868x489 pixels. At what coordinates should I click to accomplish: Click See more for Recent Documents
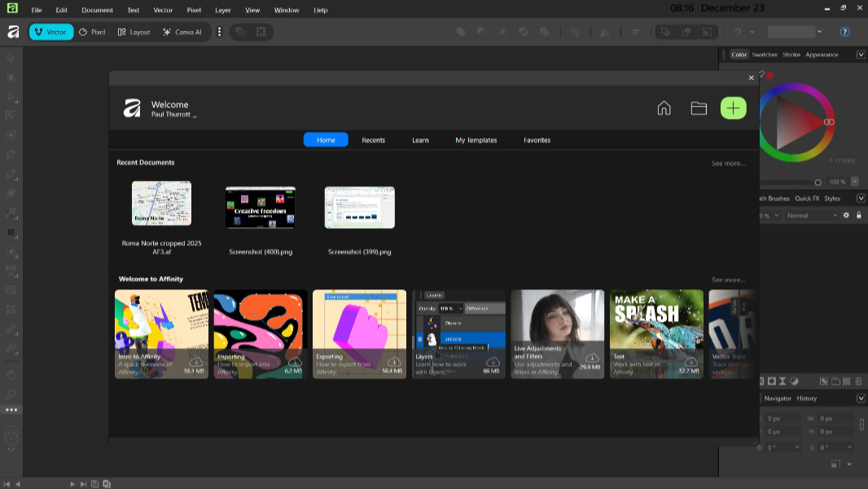728,163
